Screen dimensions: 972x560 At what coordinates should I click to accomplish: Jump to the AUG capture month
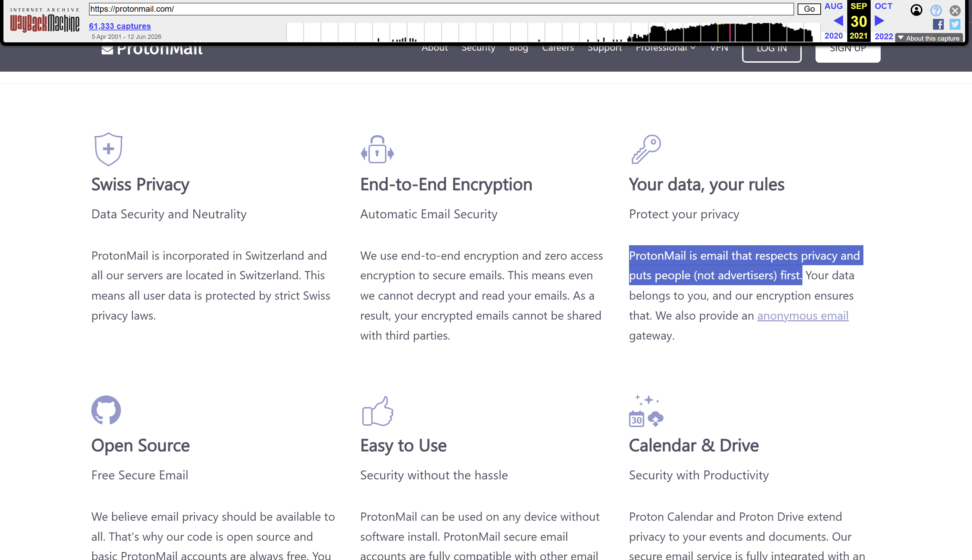[833, 6]
